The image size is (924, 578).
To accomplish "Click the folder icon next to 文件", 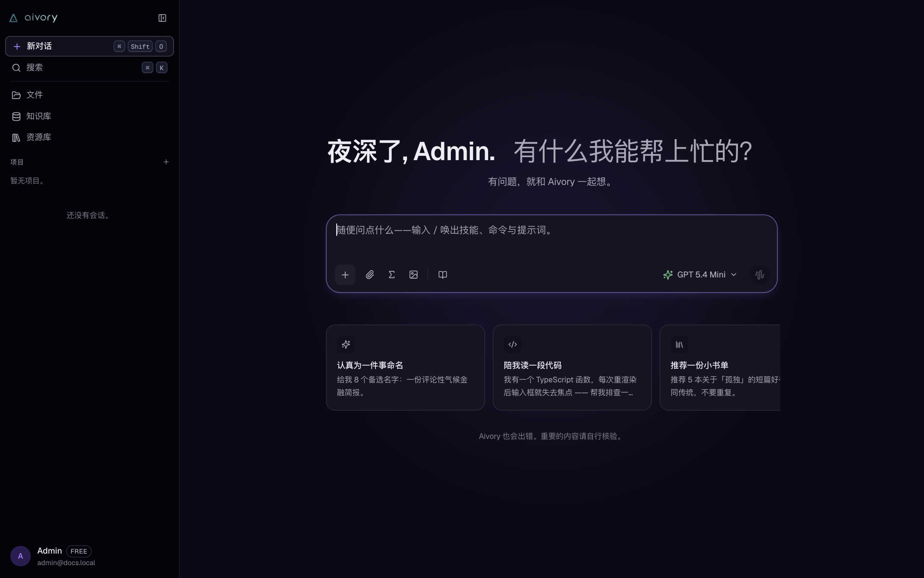I will click(16, 95).
